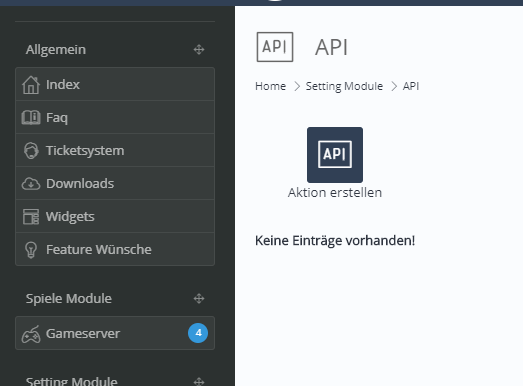Click the Spiele Module section heading
Screen dimensions: 523x386
pos(69,299)
